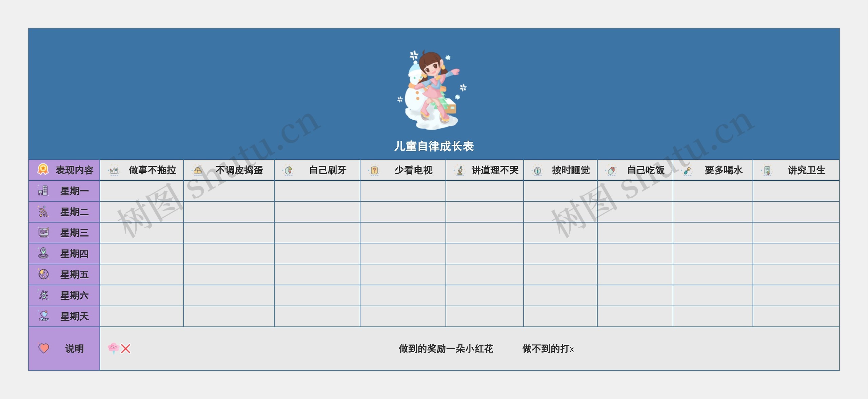Click the 讲道理不哭 (no crying) icon
The width and height of the screenshot is (868, 399).
pyautogui.click(x=454, y=170)
